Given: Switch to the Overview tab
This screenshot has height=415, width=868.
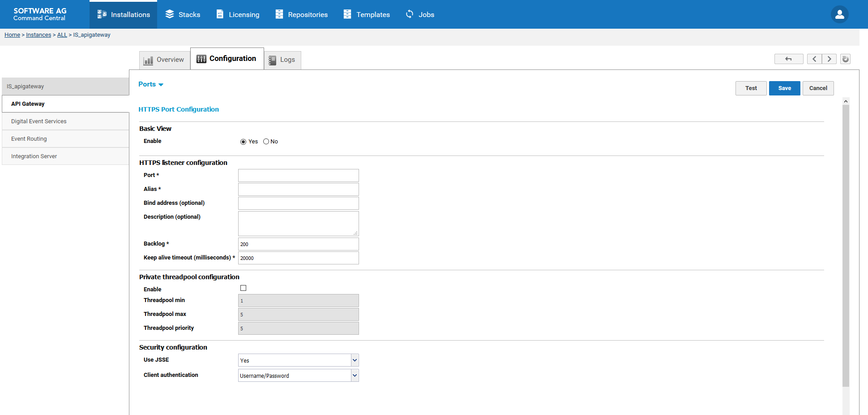Looking at the screenshot, I should click(165, 60).
